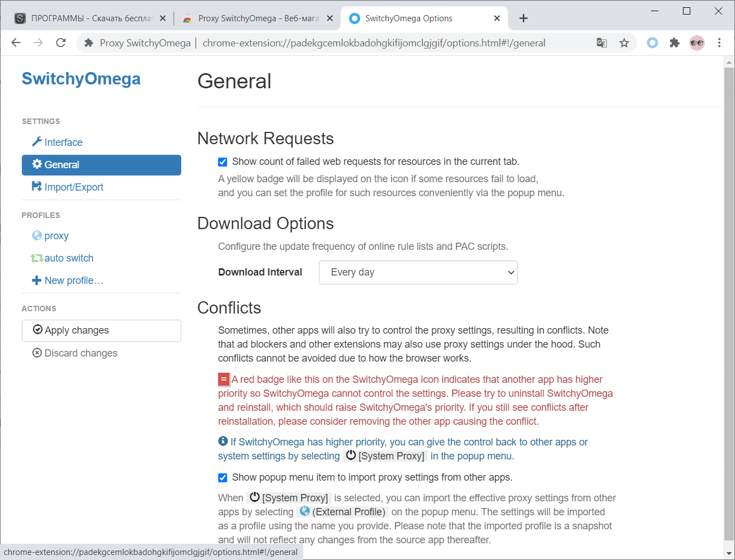This screenshot has height=560, width=735.
Task: Toggle import proxy settings popup checkbox
Action: [223, 478]
